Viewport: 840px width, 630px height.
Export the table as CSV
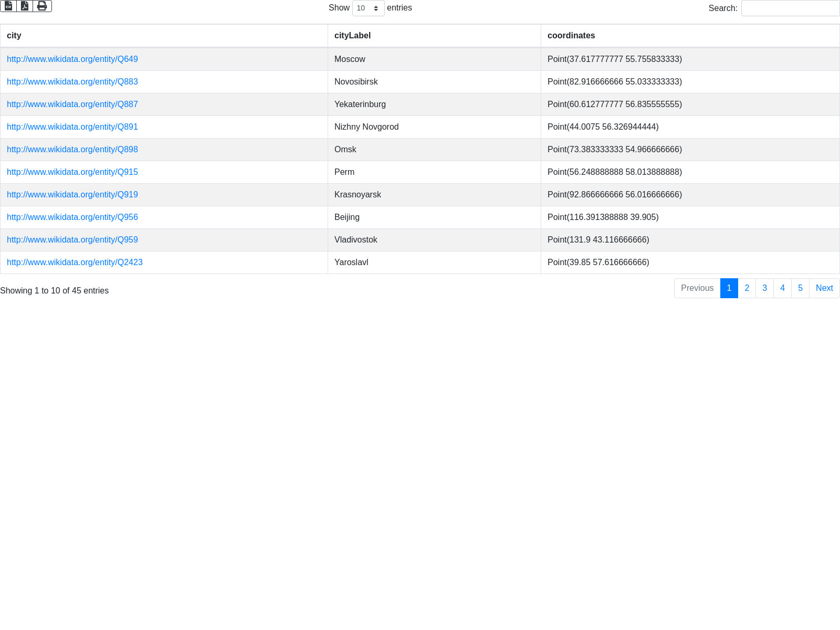(x=8, y=6)
